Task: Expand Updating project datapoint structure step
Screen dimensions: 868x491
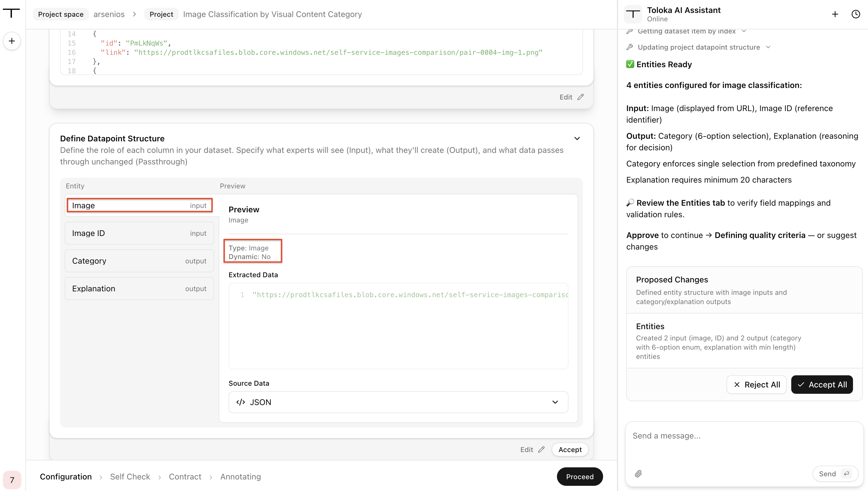Action: 768,47
